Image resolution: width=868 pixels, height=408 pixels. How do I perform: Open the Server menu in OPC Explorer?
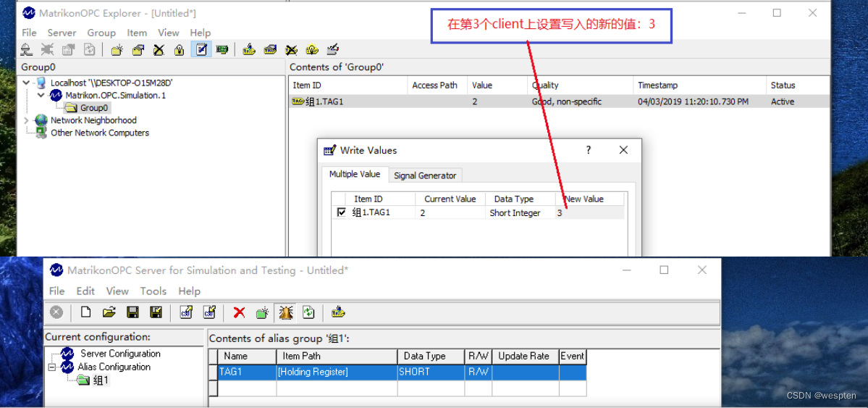[x=62, y=33]
